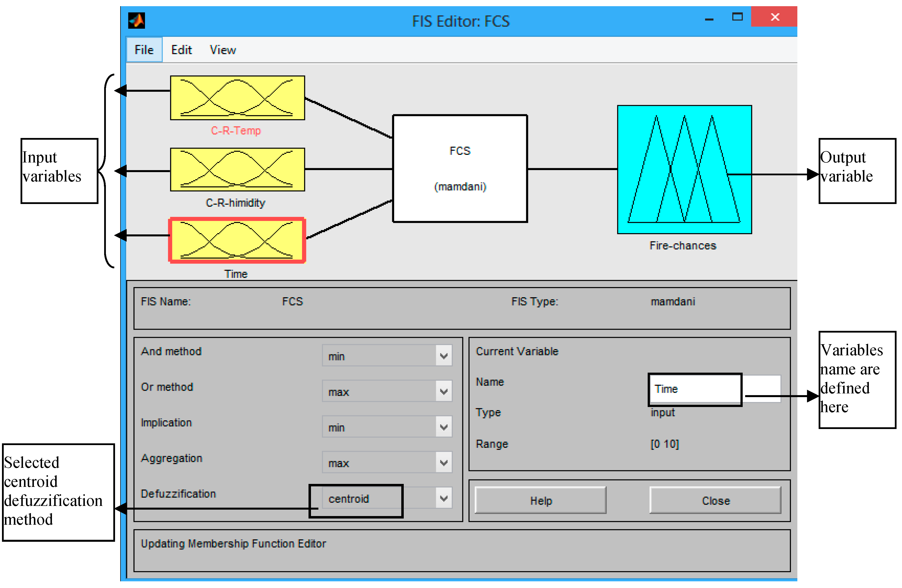Open the View menu
The image size is (902, 588).
pos(222,50)
